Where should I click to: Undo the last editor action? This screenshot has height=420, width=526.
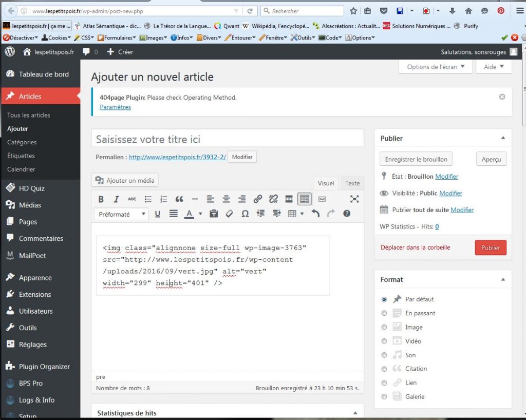[315, 214]
